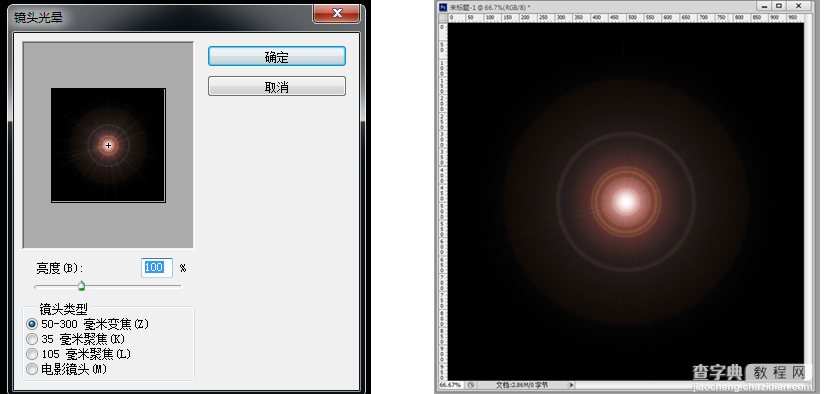Click the 文档:2.86M document size status area
Image resolution: width=824 pixels, height=394 pixels.
coord(523,385)
